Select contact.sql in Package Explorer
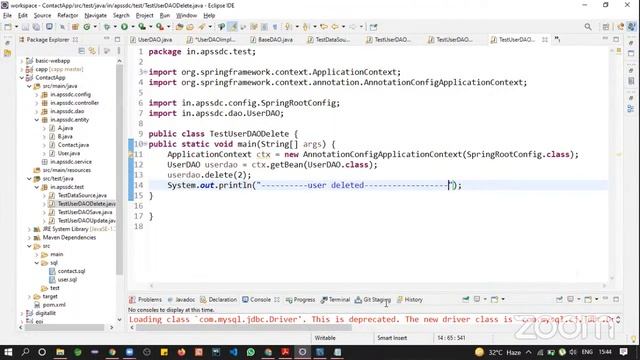 pyautogui.click(x=71, y=271)
